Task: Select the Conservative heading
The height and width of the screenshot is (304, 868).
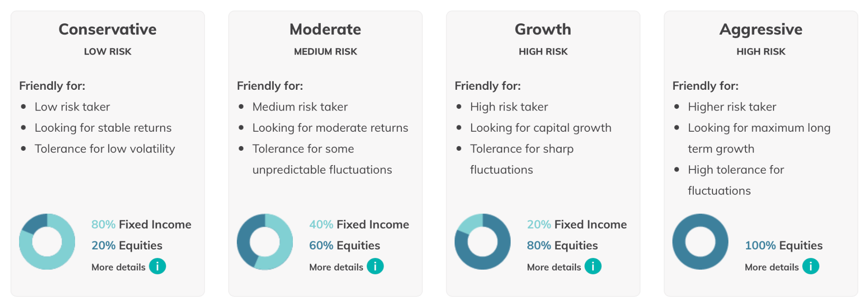Action: point(108,29)
